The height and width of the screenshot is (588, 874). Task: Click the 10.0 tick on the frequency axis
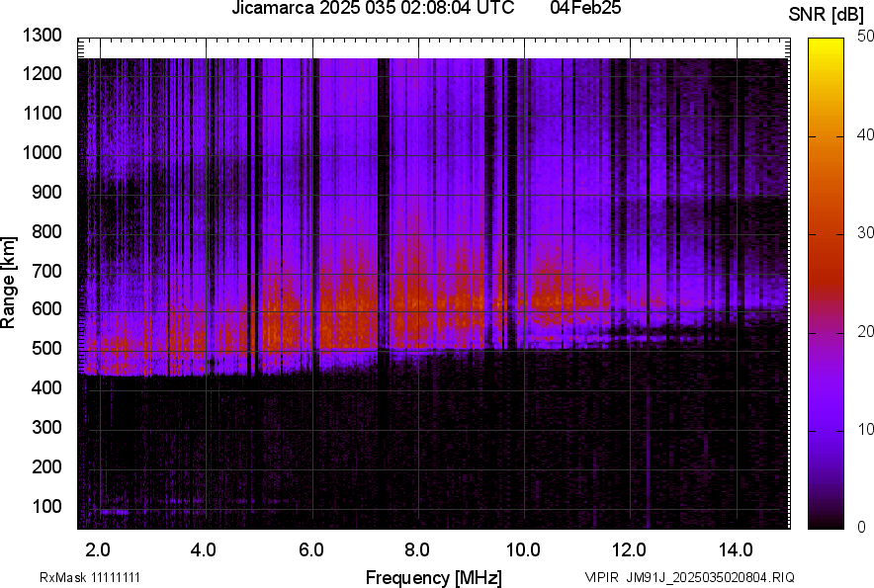tap(522, 548)
